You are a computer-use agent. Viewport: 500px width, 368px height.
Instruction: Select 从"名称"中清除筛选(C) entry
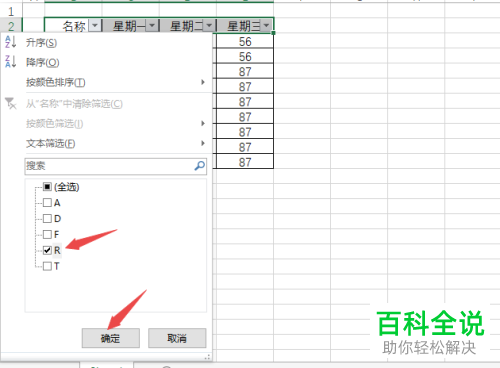point(74,104)
